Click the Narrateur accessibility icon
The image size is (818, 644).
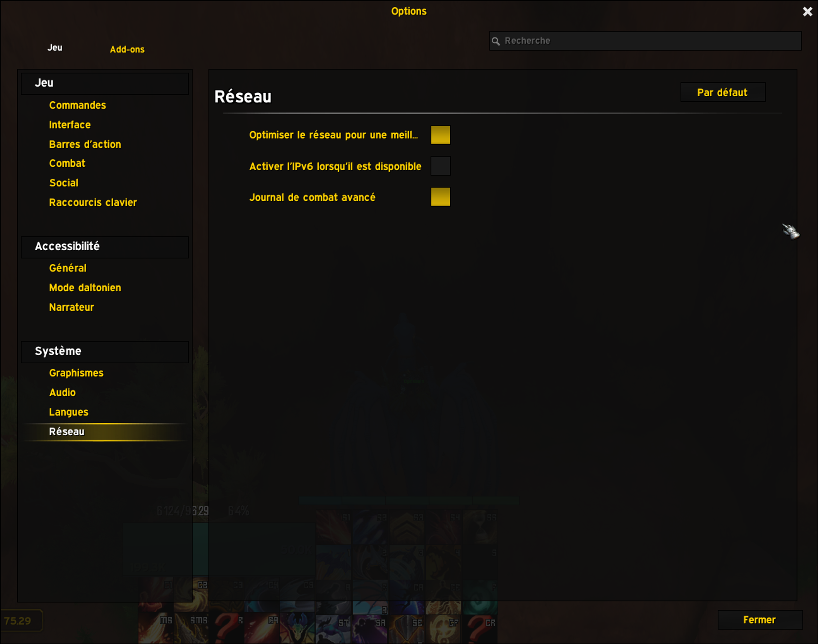(x=71, y=307)
